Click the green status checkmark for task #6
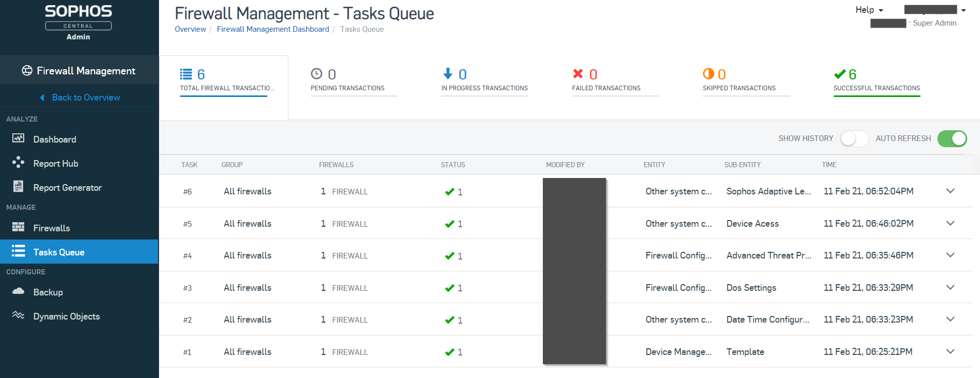 click(x=449, y=192)
